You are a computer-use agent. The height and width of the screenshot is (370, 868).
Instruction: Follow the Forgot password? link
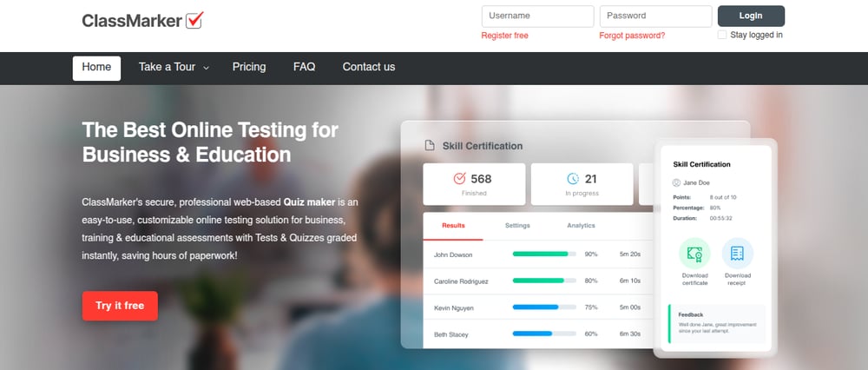(632, 36)
